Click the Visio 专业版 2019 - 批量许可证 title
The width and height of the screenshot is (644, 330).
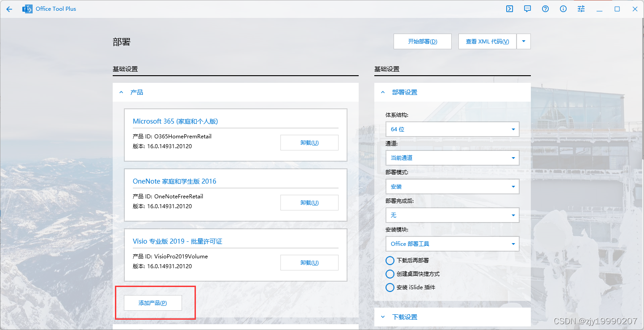point(178,241)
